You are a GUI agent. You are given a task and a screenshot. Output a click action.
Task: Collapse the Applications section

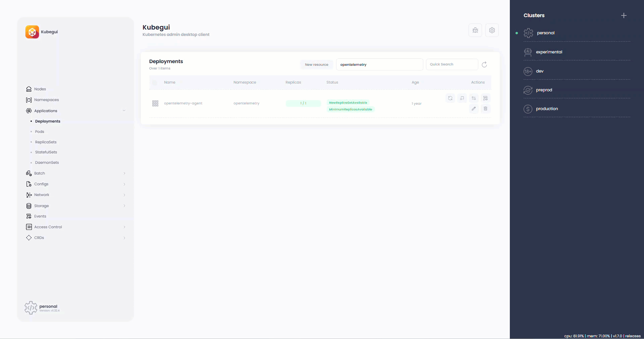click(124, 111)
